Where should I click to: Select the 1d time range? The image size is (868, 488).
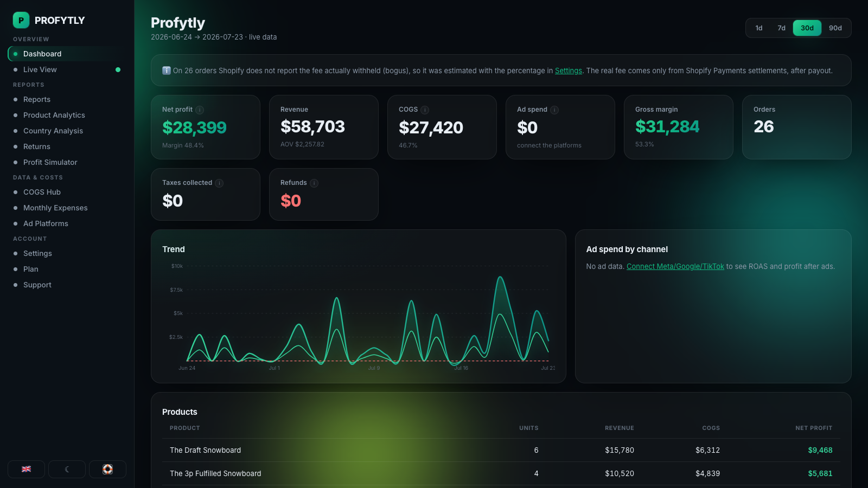click(x=759, y=28)
